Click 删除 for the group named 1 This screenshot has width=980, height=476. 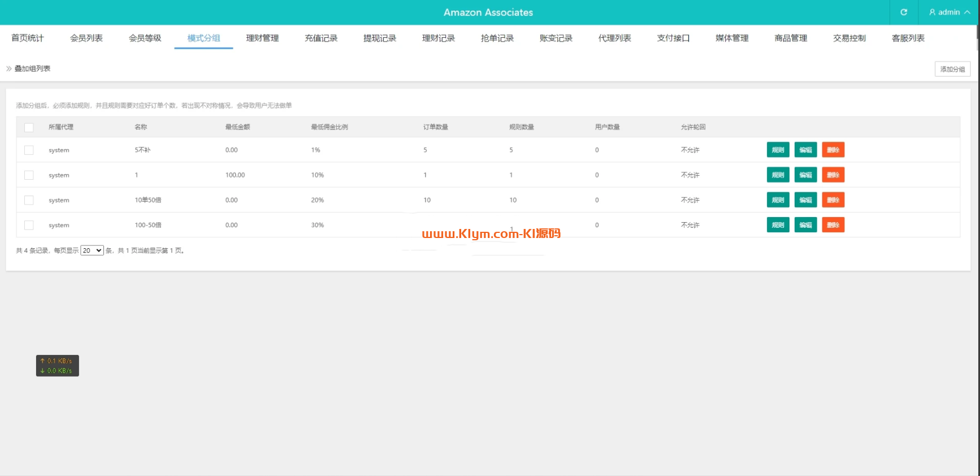coord(833,175)
